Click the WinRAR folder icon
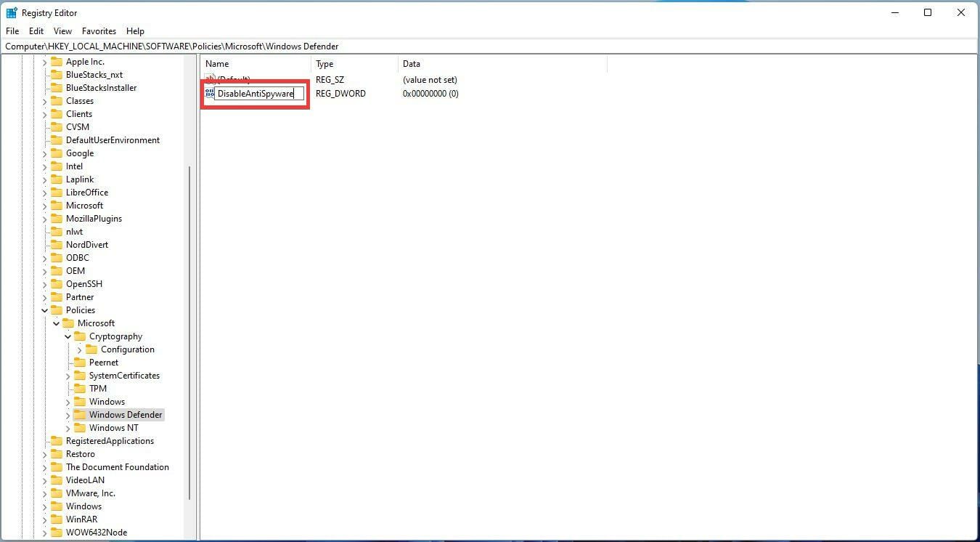 coord(57,519)
